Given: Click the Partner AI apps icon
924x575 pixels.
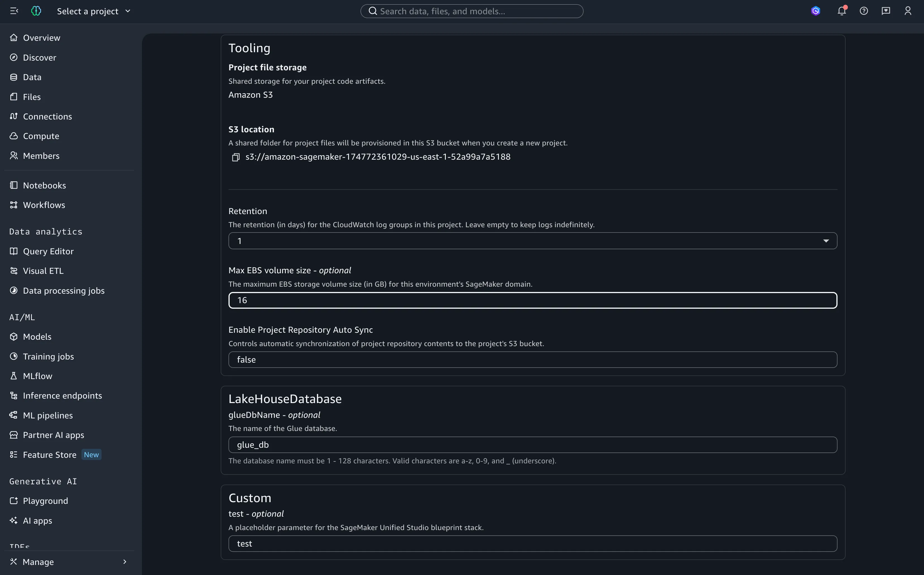Looking at the screenshot, I should point(14,435).
